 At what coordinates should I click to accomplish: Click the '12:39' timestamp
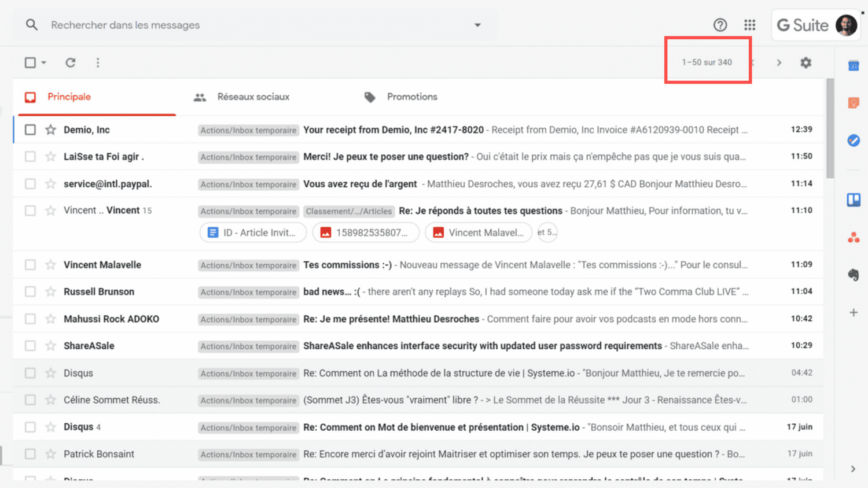[801, 130]
